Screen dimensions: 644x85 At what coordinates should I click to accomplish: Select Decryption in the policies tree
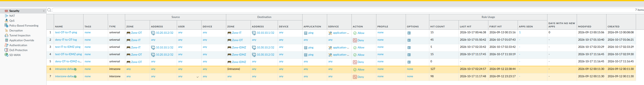16,30
